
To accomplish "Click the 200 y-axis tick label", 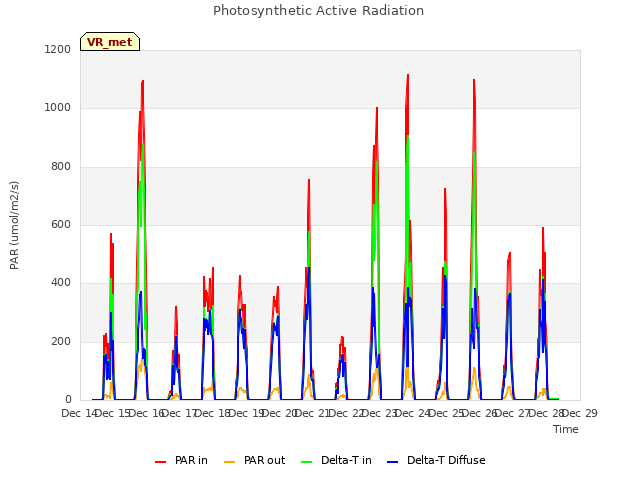I will click(x=61, y=342).
